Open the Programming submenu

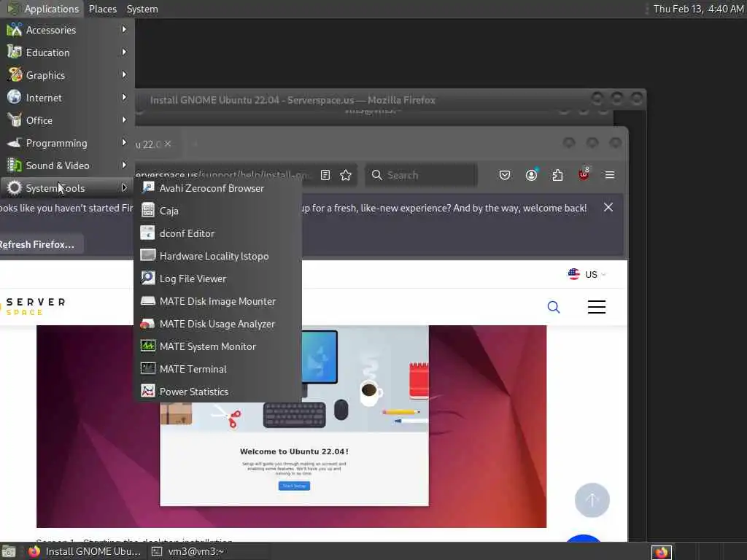tap(67, 143)
